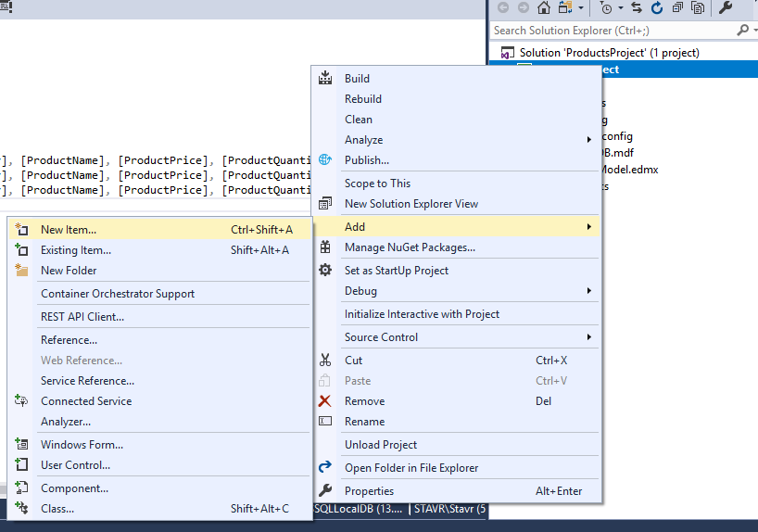Click the Collapse All icon in Solution Explorer
Image resolution: width=758 pixels, height=532 pixels.
[x=677, y=7]
